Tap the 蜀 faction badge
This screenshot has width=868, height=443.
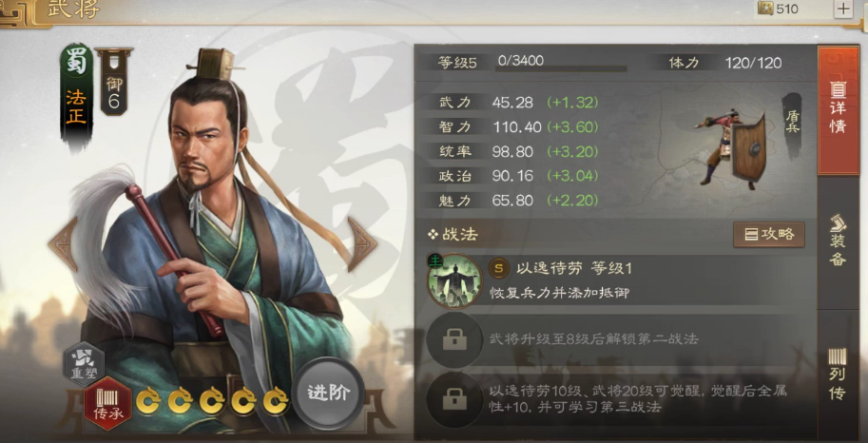click(x=76, y=62)
